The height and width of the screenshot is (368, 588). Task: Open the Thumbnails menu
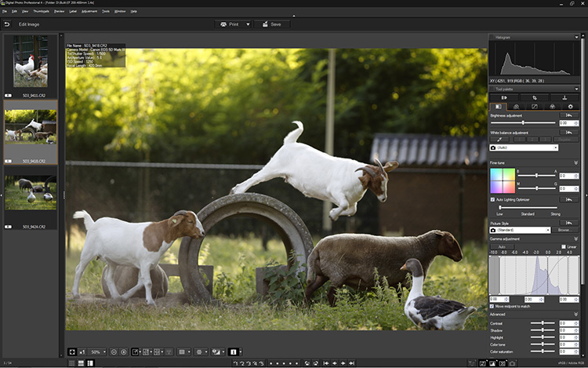(x=42, y=12)
